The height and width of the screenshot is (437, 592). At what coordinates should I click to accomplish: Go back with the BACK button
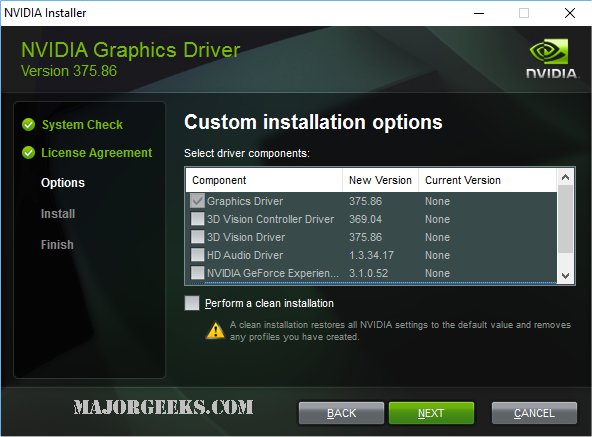tap(341, 413)
